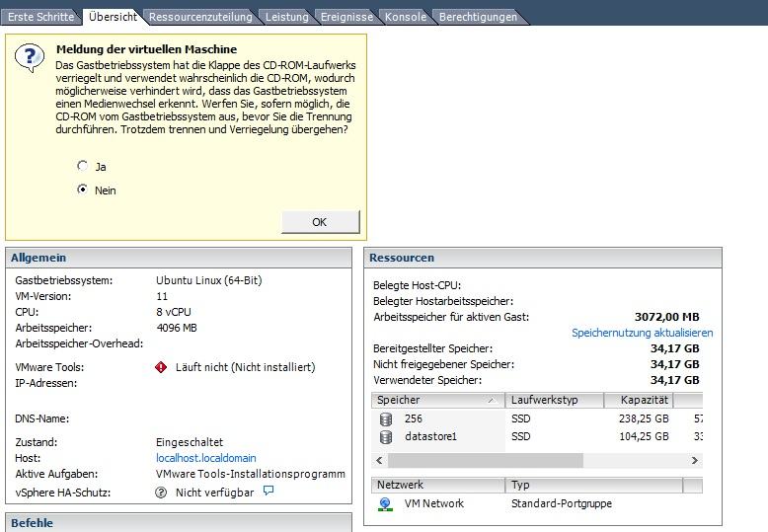
Task: Click the 3072,00 MB guest memory value
Action: click(666, 317)
